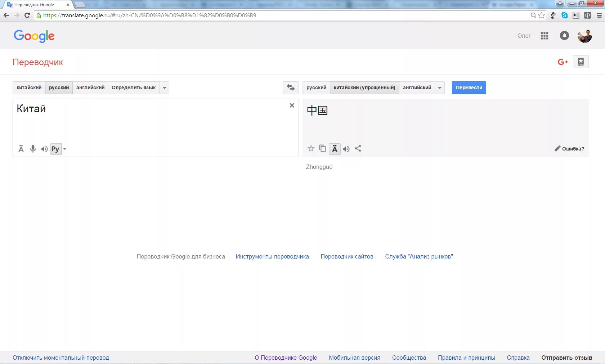
Task: Listen to the source text Китай
Action: pos(44,149)
